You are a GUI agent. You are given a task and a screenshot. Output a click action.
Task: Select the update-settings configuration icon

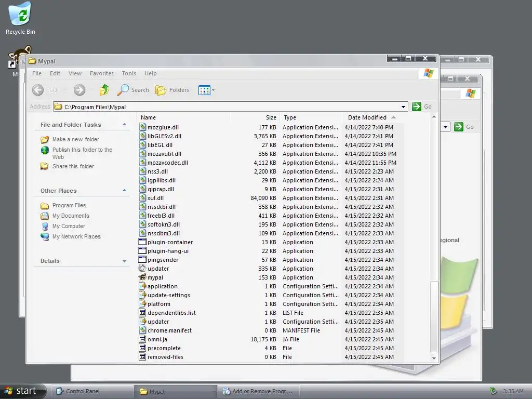[143, 295]
